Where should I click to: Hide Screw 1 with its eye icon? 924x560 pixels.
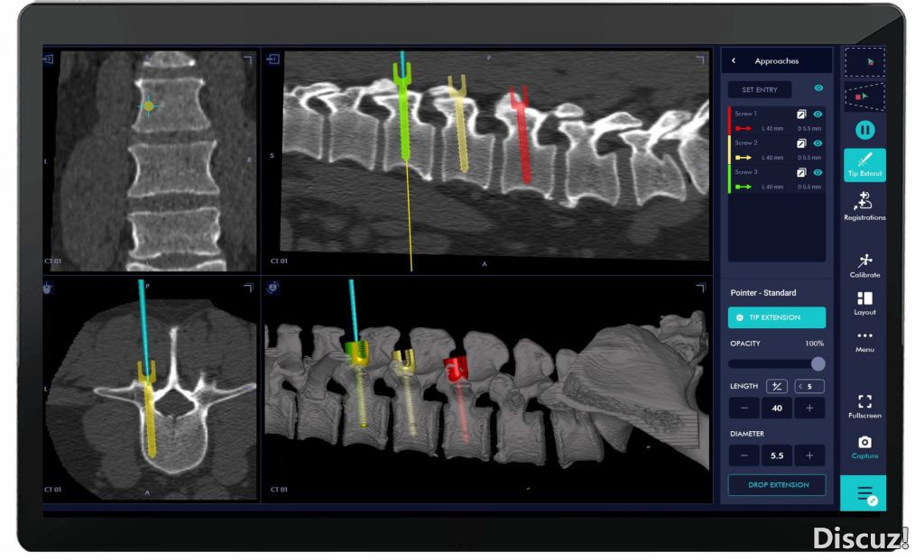point(818,115)
